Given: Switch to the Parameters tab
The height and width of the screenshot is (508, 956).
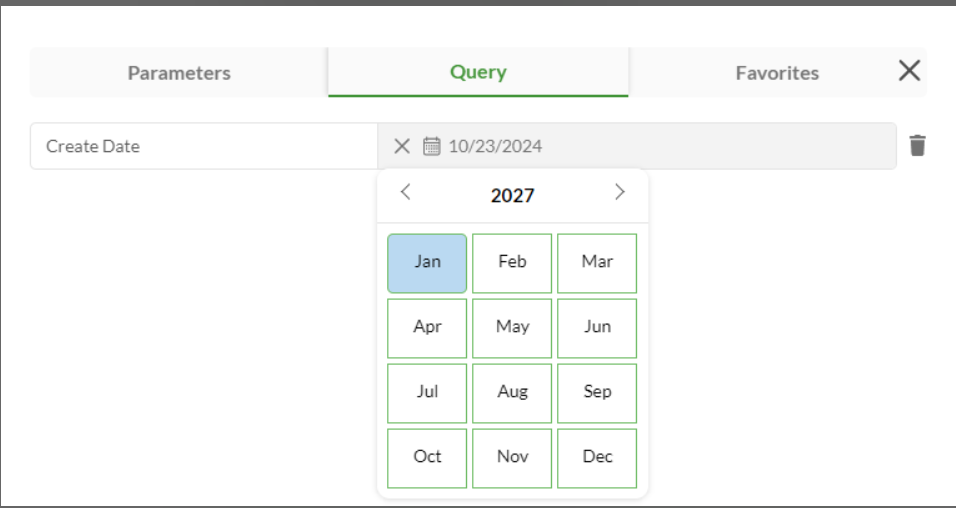Looking at the screenshot, I should pyautogui.click(x=179, y=73).
